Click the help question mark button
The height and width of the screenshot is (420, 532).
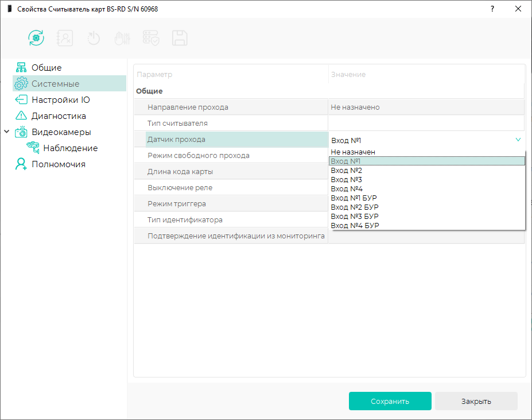pyautogui.click(x=492, y=9)
